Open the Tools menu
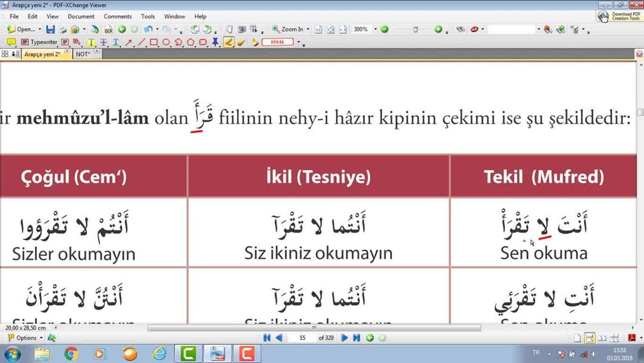 pos(148,16)
